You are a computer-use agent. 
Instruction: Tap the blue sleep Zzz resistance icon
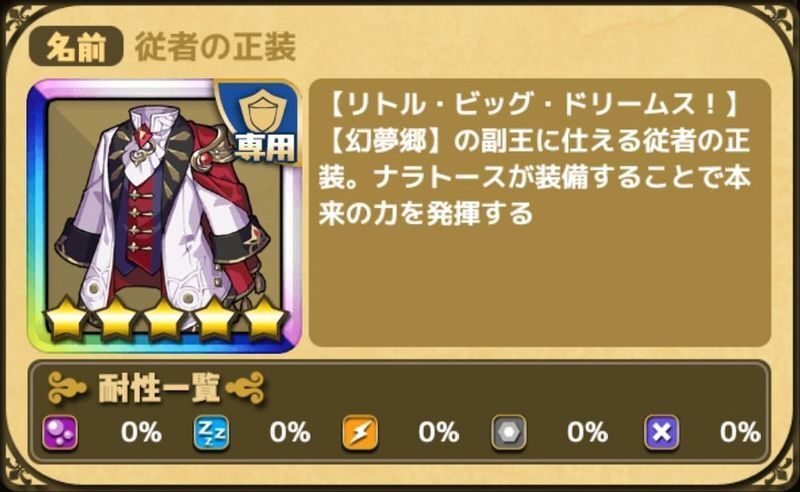click(211, 433)
